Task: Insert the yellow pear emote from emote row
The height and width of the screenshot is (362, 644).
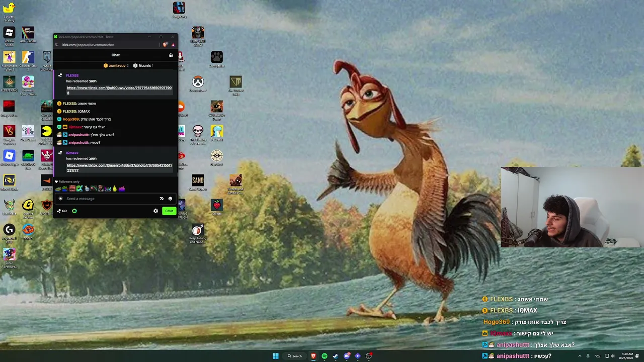Action: tap(115, 189)
